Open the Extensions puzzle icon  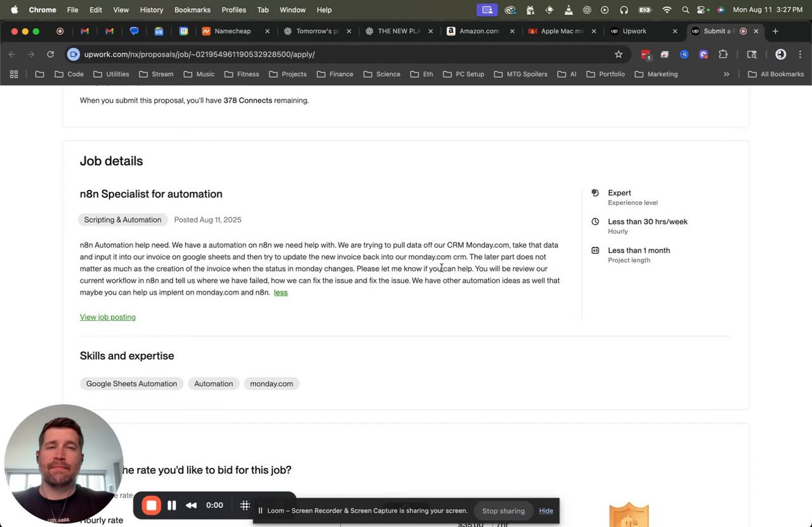coord(723,55)
